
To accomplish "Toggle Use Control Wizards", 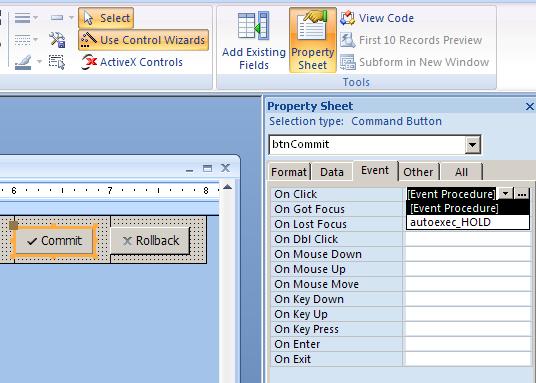I will click(x=144, y=40).
